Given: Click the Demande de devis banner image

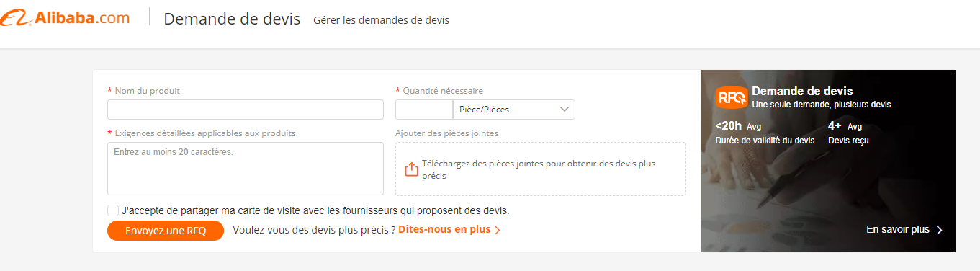Looking at the screenshot, I should [x=828, y=161].
